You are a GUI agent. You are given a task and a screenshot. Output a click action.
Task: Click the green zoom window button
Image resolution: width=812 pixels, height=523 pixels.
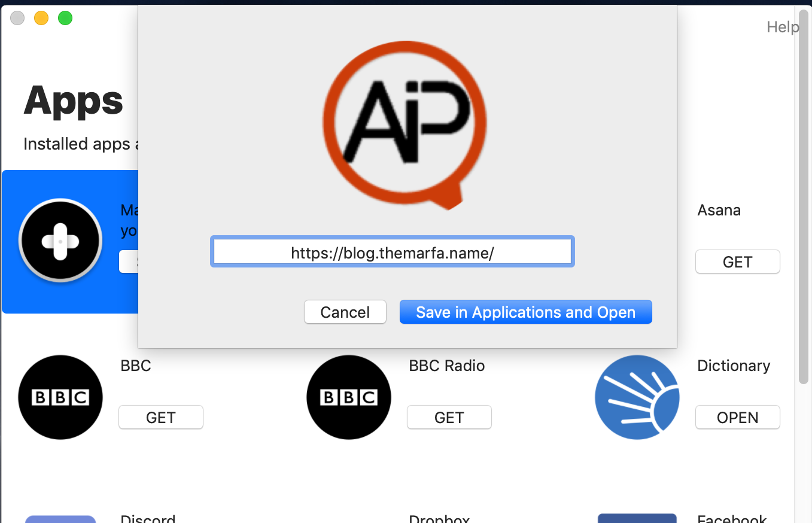(65, 18)
